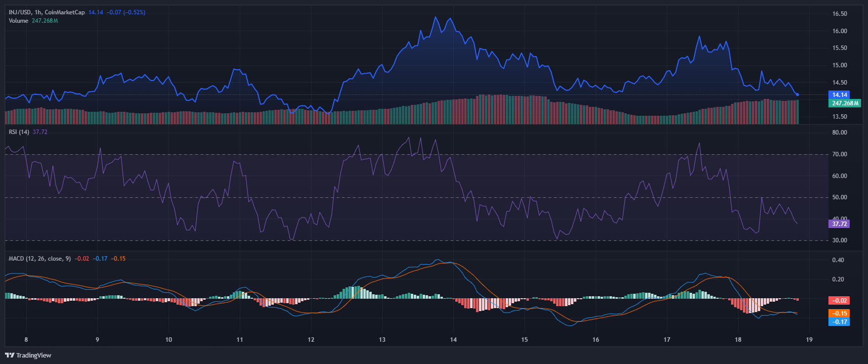This screenshot has height=364, width=868.
Task: Click the 0.40 MACD axis label
Action: tap(838, 260)
